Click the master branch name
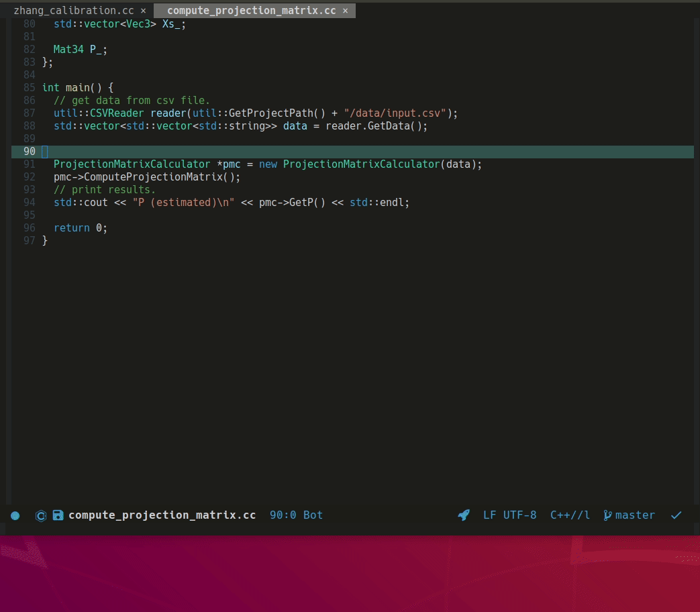Screen dimensions: 700x612 click(635, 515)
